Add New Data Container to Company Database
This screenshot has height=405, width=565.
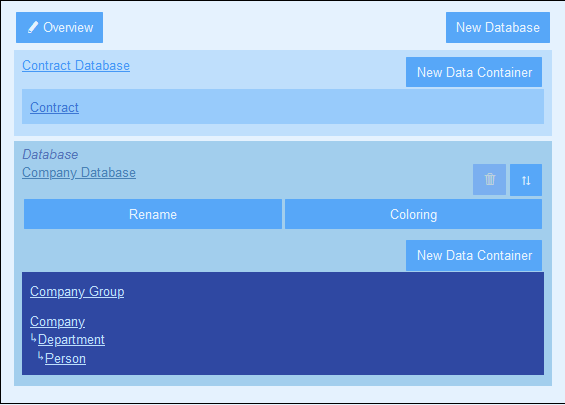[474, 255]
